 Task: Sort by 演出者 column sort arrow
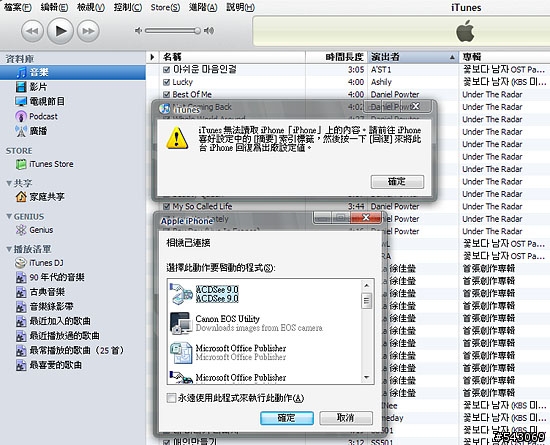click(x=452, y=57)
